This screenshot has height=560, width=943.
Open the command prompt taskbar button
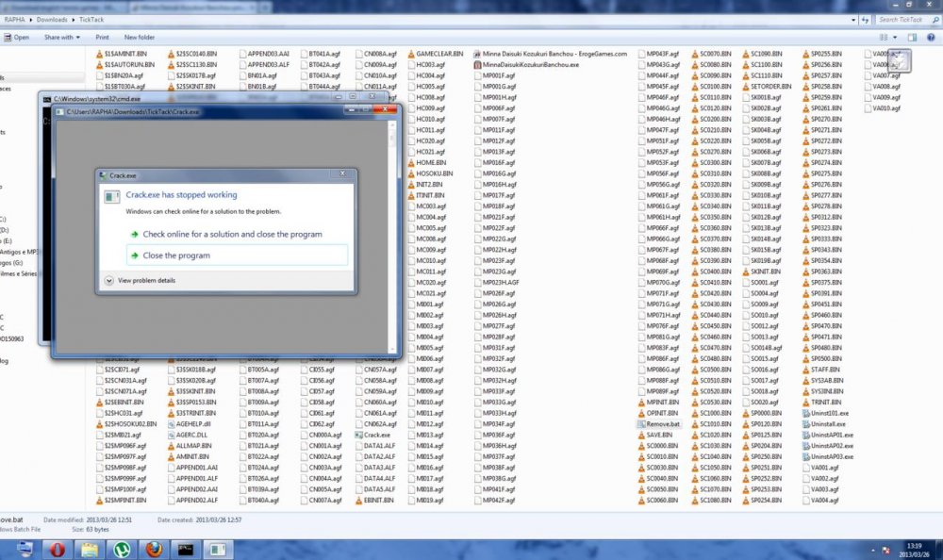(186, 548)
